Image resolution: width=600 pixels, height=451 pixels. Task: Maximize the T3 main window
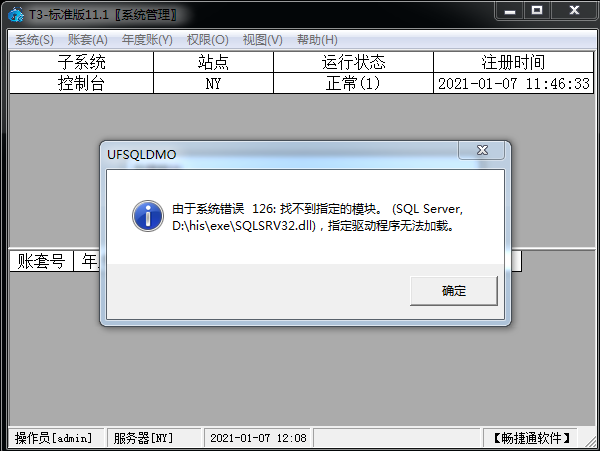(x=537, y=10)
